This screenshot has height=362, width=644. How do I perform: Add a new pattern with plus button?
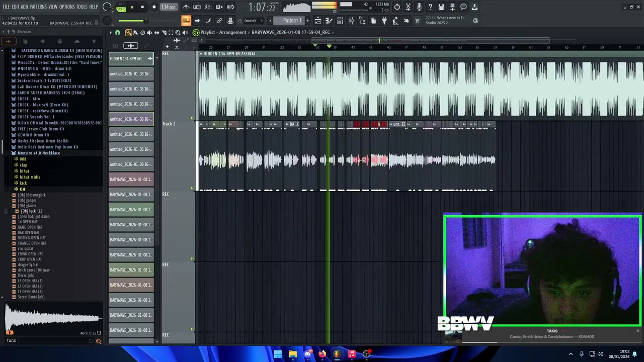coord(308,21)
